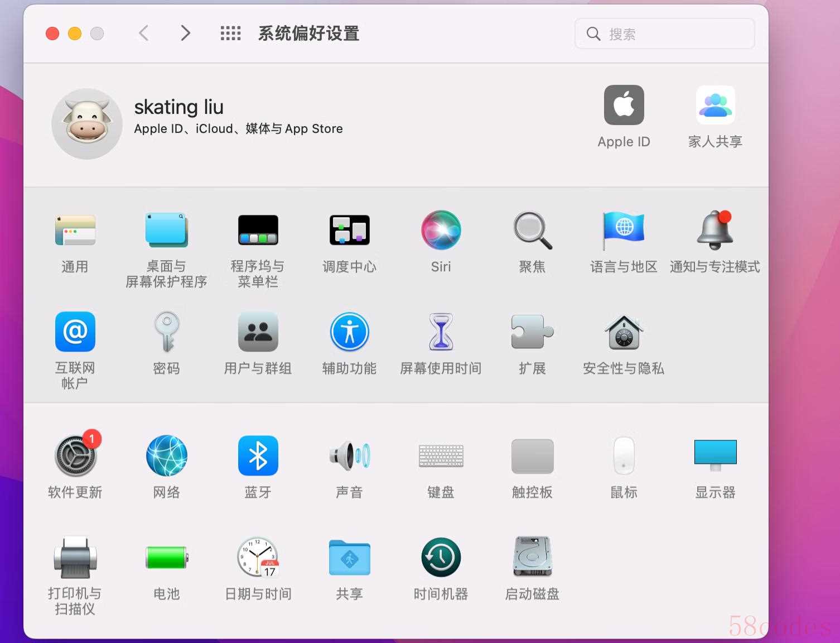
Task: Open Siri preferences
Action: point(441,230)
